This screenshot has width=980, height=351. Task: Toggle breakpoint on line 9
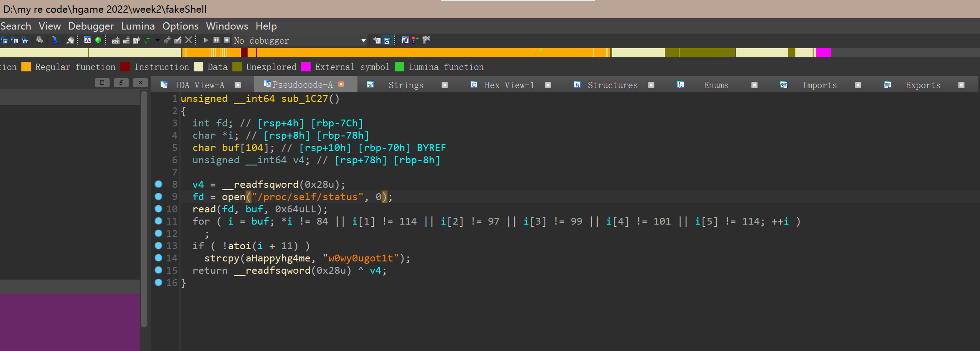(x=158, y=196)
